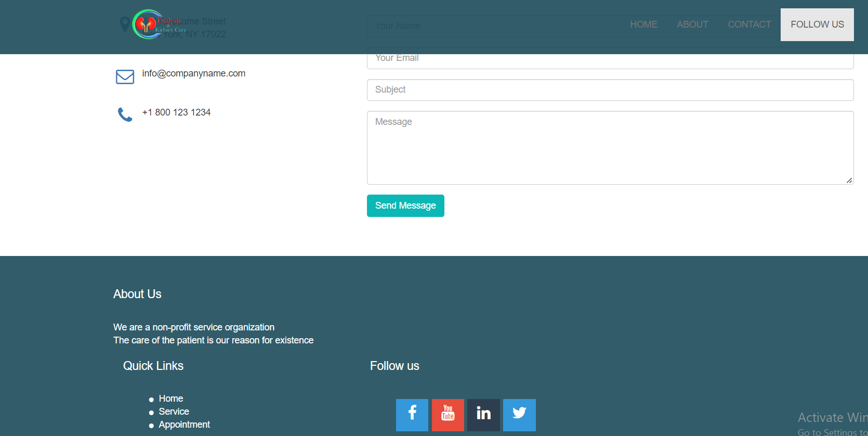This screenshot has width=868, height=436.
Task: Focus the Your Name field
Action: tap(610, 26)
